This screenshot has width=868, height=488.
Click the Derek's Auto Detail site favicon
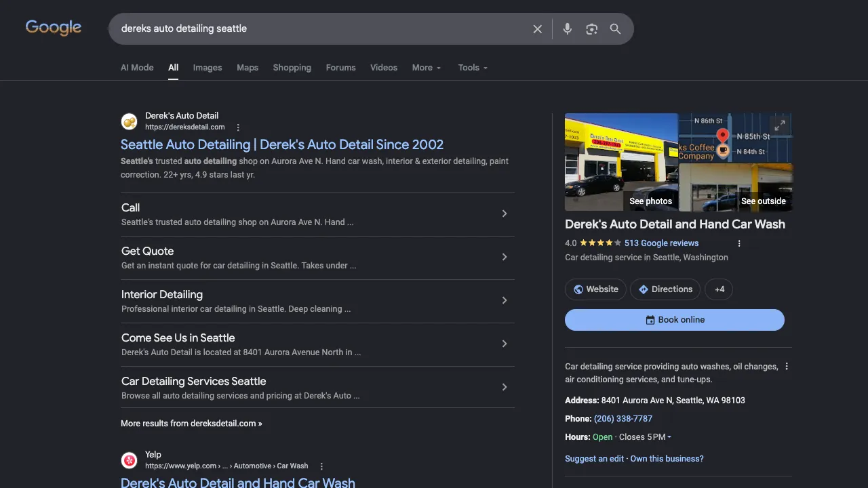pyautogui.click(x=129, y=121)
